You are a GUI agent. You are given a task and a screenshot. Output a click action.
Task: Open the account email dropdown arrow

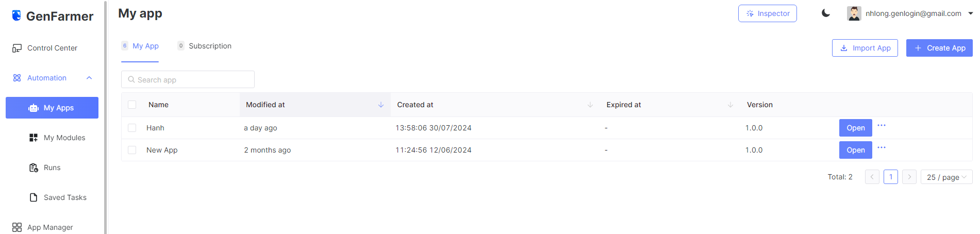pos(970,13)
